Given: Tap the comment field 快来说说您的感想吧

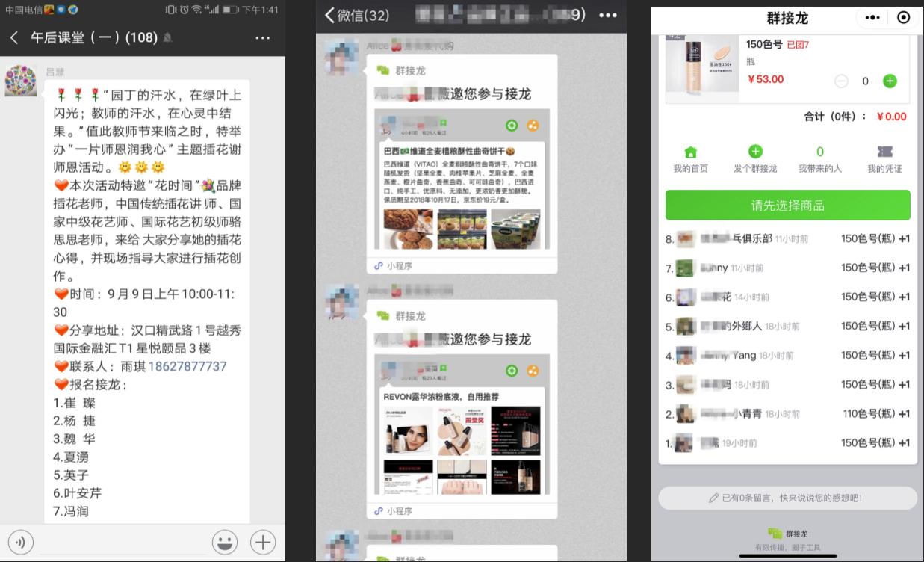Looking at the screenshot, I should [x=788, y=498].
